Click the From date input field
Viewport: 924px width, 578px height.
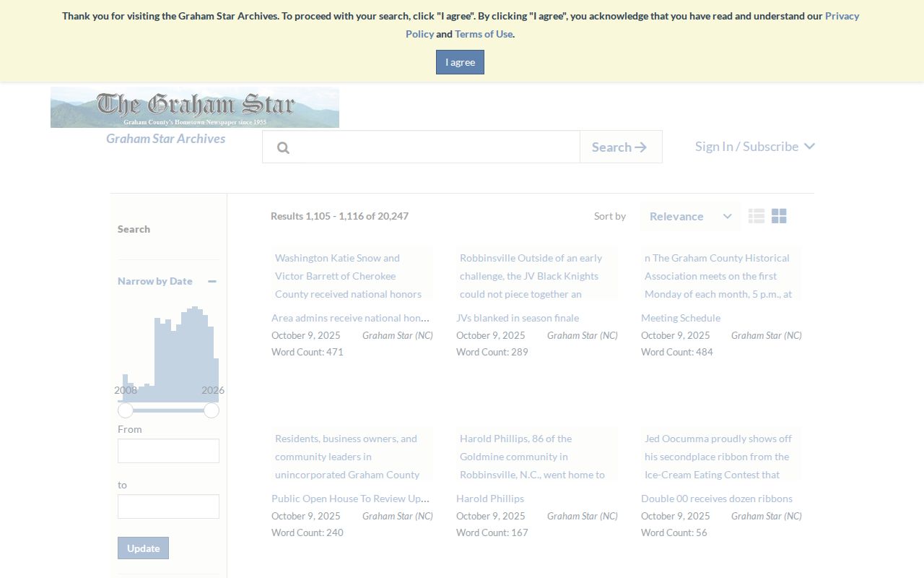coord(168,451)
